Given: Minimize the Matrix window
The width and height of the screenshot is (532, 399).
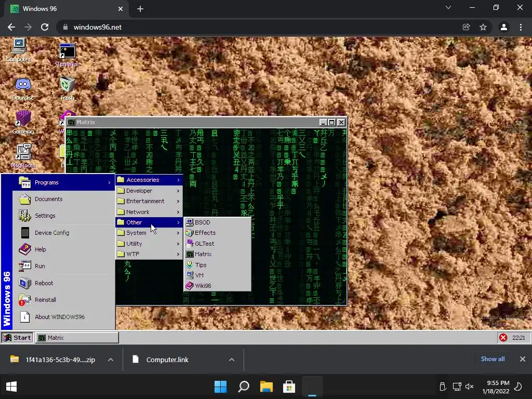Looking at the screenshot, I should 323,123.
